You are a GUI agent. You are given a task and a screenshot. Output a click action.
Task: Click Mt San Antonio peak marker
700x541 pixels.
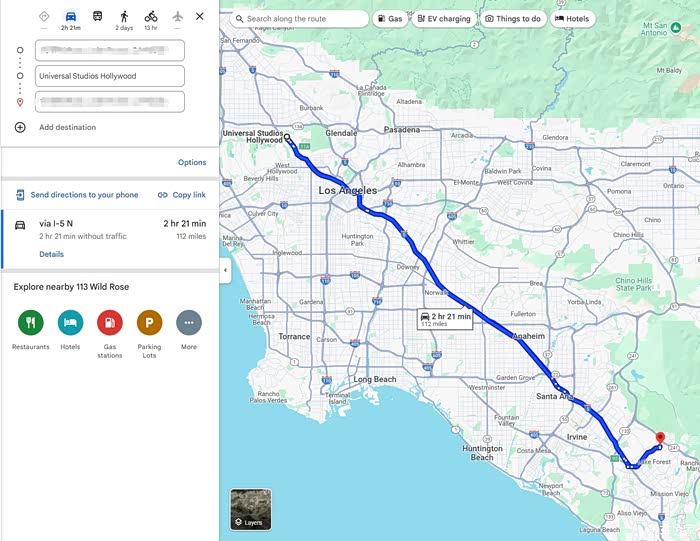pyautogui.click(x=676, y=28)
